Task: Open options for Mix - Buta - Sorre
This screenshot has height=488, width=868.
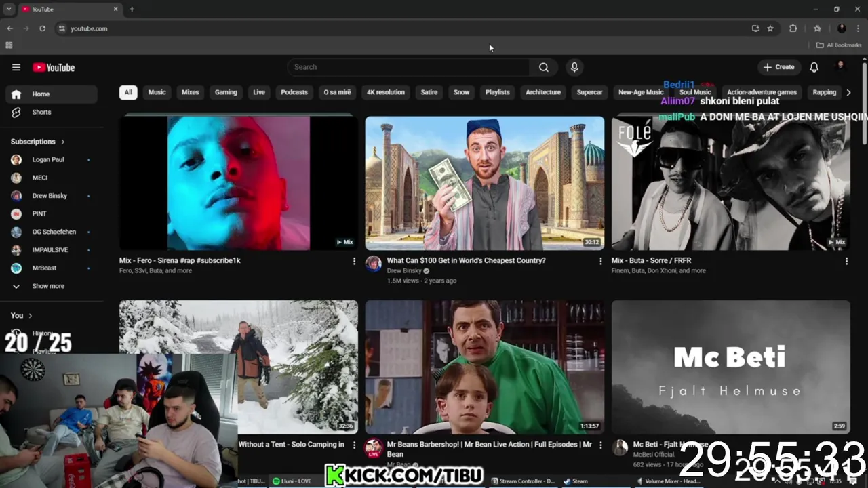Action: (x=846, y=261)
